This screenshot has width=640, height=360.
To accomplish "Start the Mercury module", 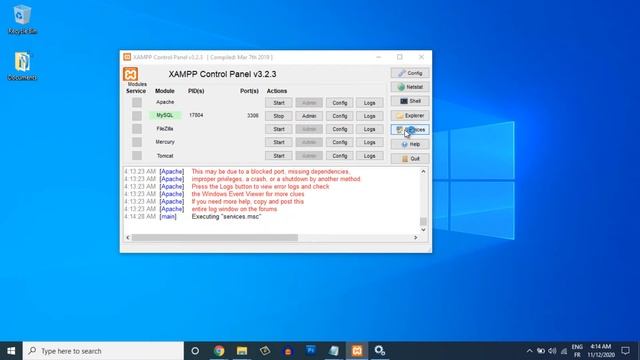I will pos(279,142).
